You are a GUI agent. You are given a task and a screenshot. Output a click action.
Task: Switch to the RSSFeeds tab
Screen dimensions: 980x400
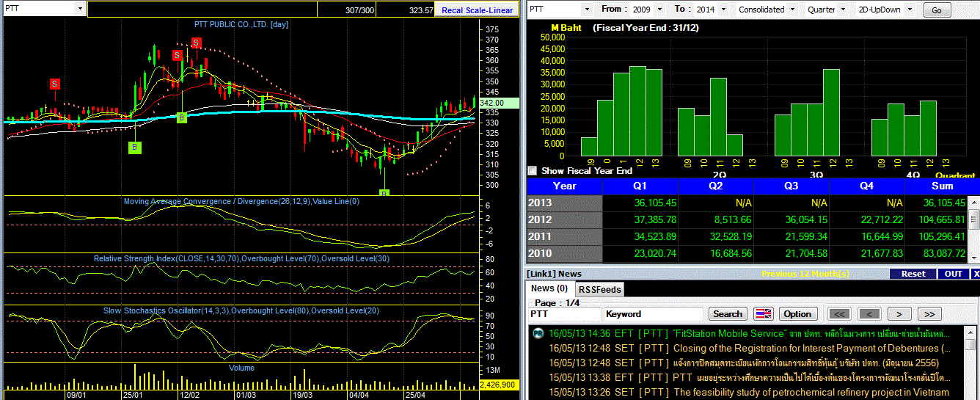tap(599, 289)
